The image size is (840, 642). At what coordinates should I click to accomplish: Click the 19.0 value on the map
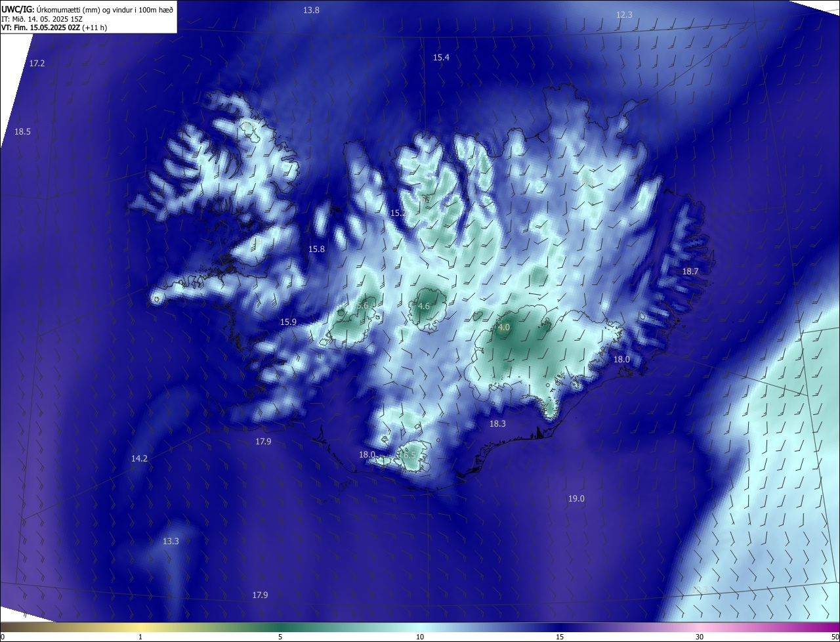pos(576,498)
